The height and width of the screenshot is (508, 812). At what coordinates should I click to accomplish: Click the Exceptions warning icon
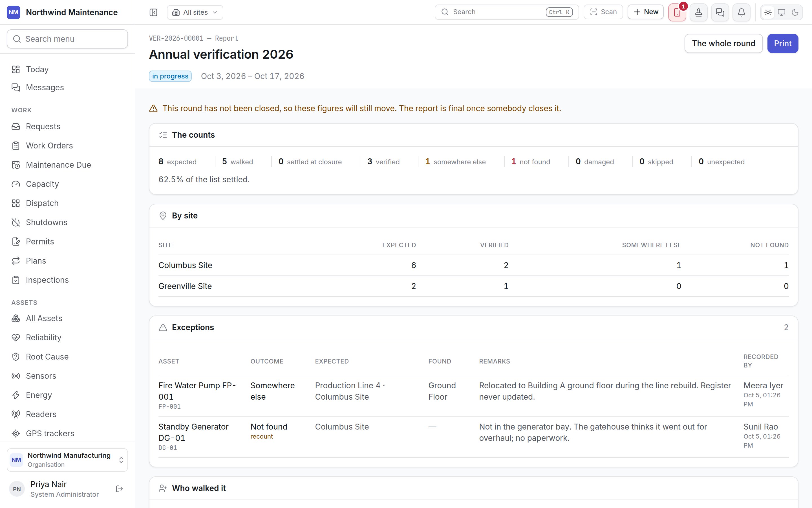click(x=163, y=328)
